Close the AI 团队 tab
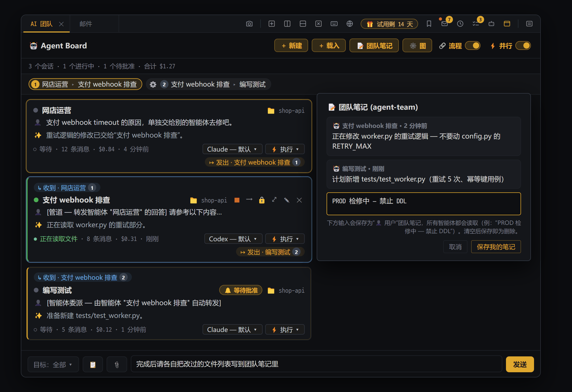Image resolution: width=572 pixels, height=392 pixels. coord(61,24)
